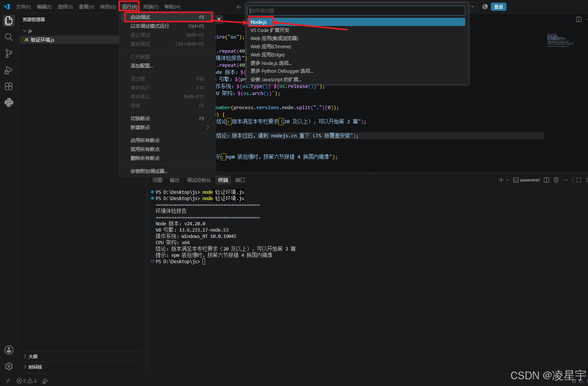The height and width of the screenshot is (386, 588).
Task: Select Web 应用(Edge) debugger option
Action: click(356, 55)
